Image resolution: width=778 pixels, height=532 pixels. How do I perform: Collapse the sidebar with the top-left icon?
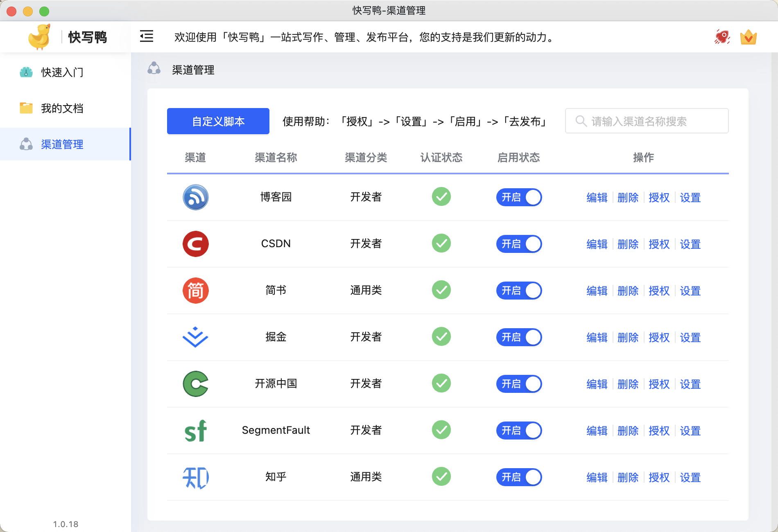146,36
